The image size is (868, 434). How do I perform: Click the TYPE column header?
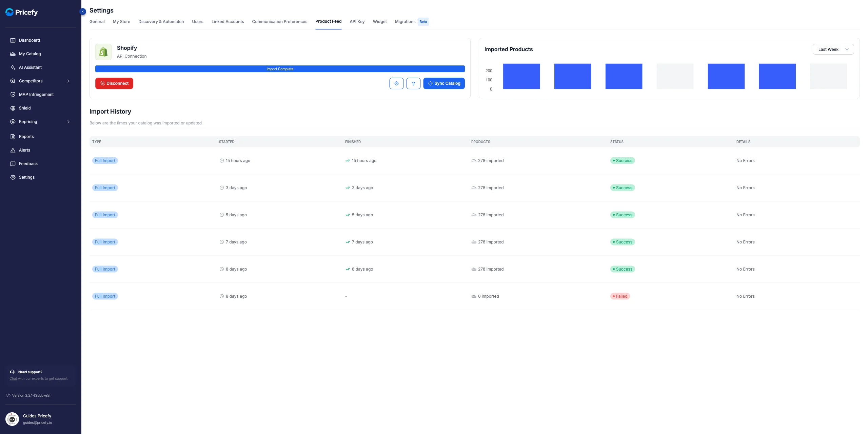(x=97, y=142)
